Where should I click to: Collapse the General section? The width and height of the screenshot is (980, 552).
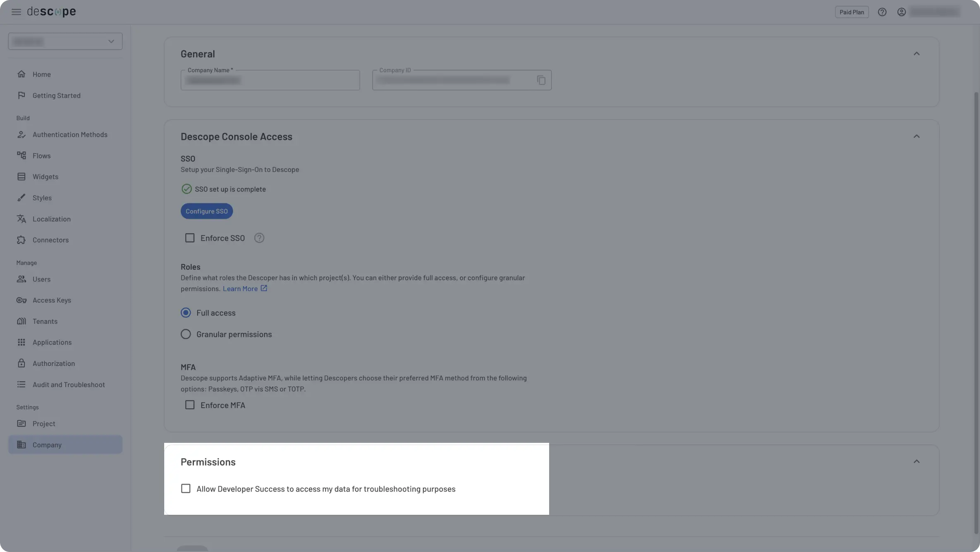click(x=916, y=54)
